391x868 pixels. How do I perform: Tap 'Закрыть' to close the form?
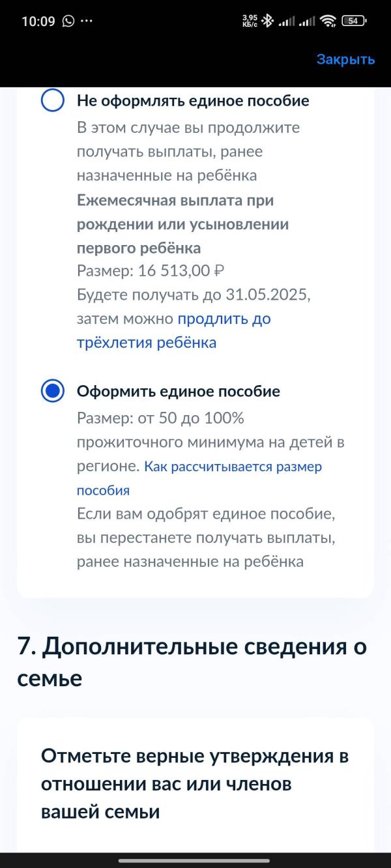click(345, 59)
